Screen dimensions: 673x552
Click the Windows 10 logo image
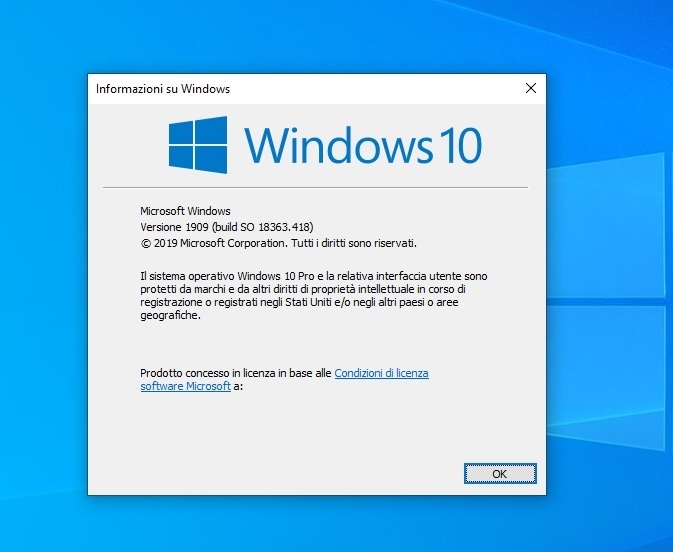325,145
